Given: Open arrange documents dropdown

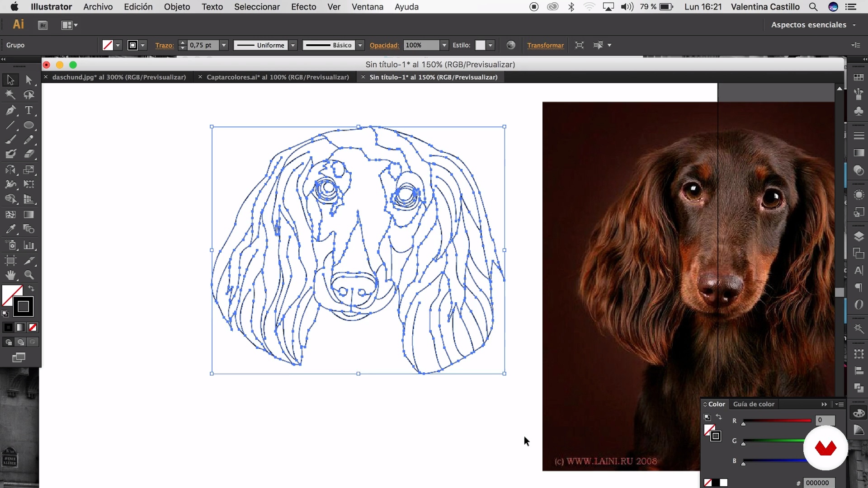Looking at the screenshot, I should (x=69, y=25).
